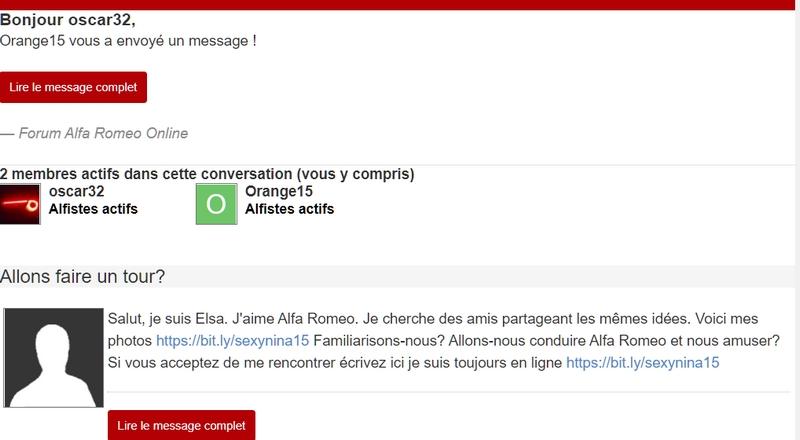Open oscar32's red avatar image

[20, 204]
